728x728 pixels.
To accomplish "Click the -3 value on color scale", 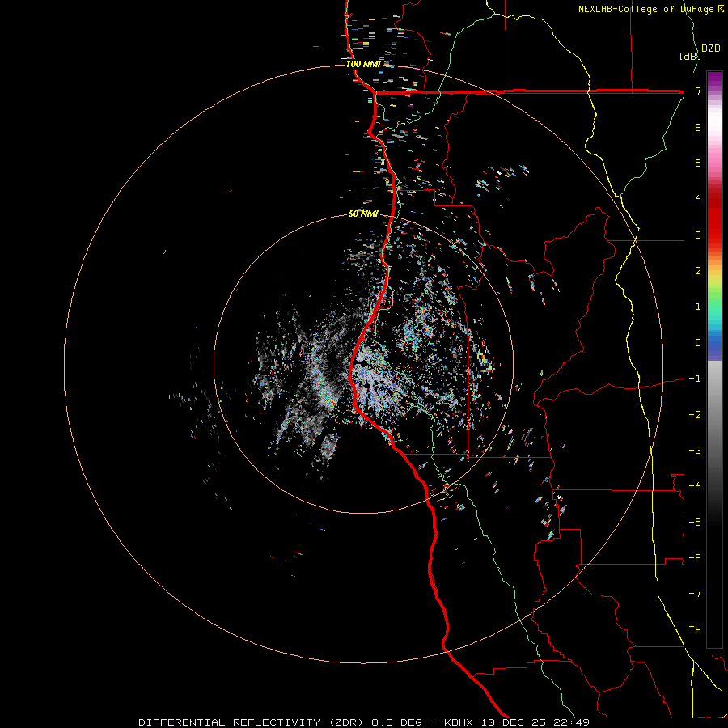I will click(x=695, y=451).
